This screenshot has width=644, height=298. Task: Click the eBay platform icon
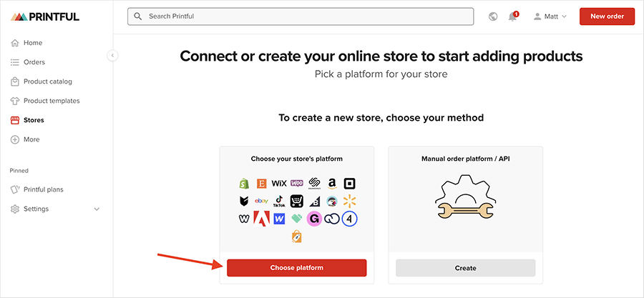[261, 201]
